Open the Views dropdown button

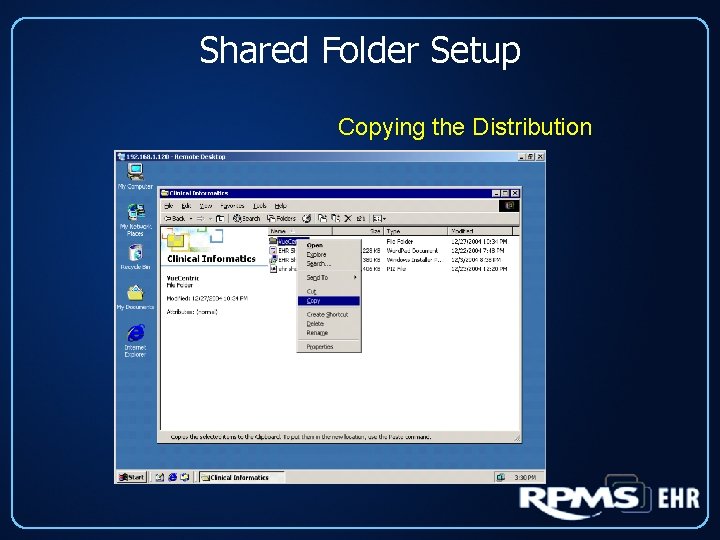[379, 219]
